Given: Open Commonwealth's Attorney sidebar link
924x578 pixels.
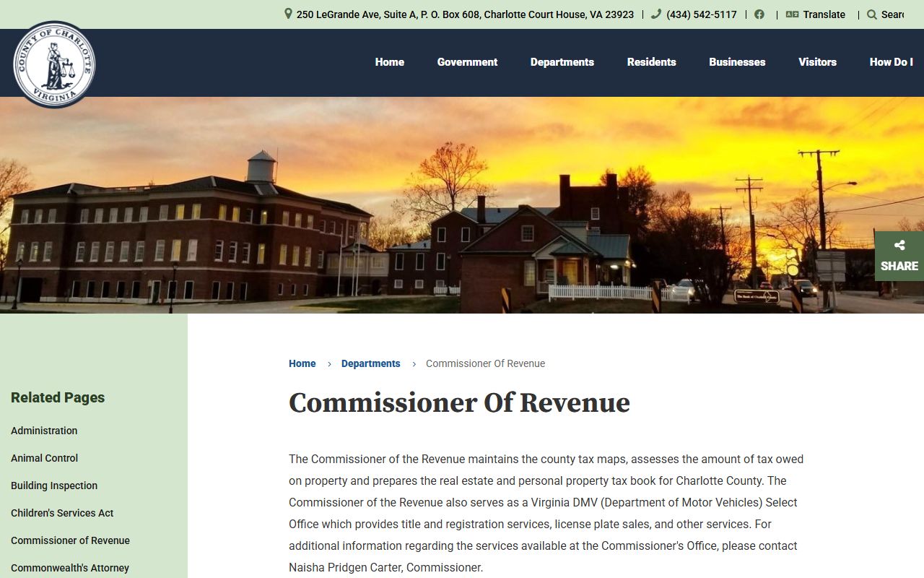Looking at the screenshot, I should [x=70, y=568].
